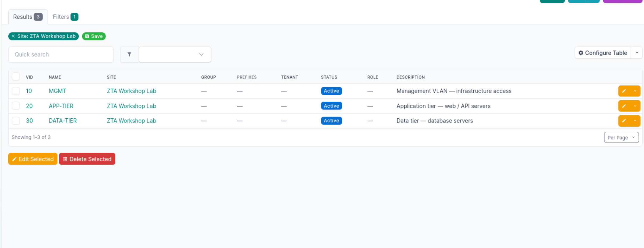Click 'Application tier — web / API servers' description

pos(443,106)
